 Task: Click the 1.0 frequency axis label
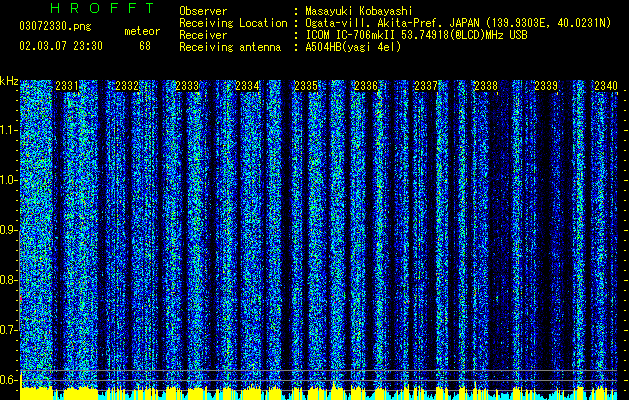pos(9,180)
